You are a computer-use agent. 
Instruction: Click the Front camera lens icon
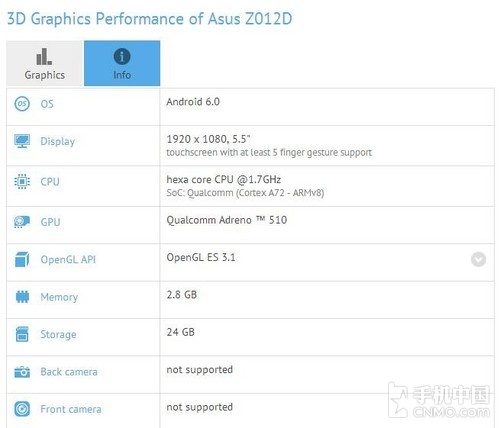point(22,409)
